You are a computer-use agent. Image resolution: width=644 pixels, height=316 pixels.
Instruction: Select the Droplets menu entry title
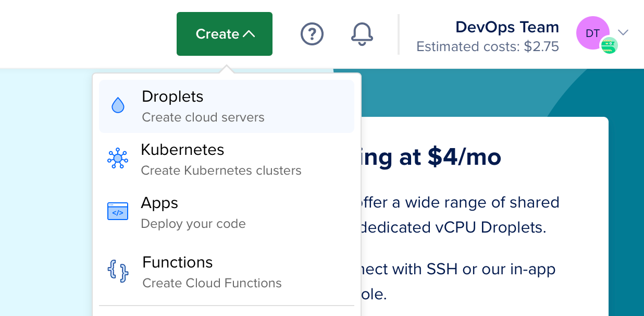click(172, 96)
